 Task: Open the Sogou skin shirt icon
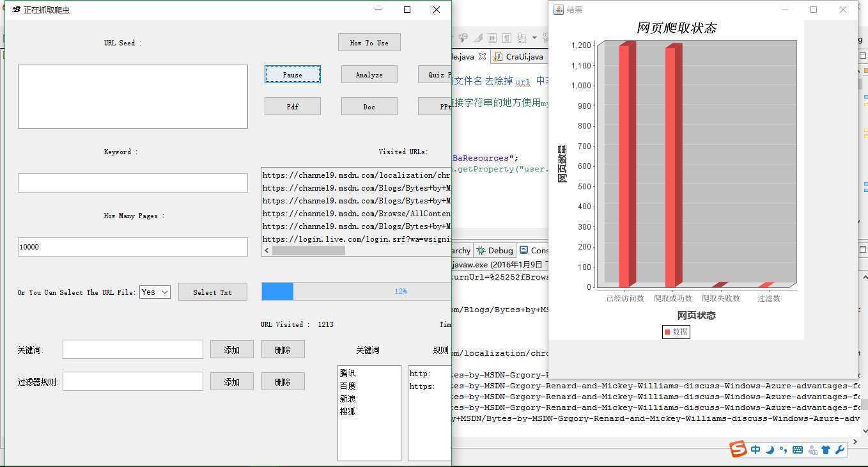pyautogui.click(x=826, y=450)
